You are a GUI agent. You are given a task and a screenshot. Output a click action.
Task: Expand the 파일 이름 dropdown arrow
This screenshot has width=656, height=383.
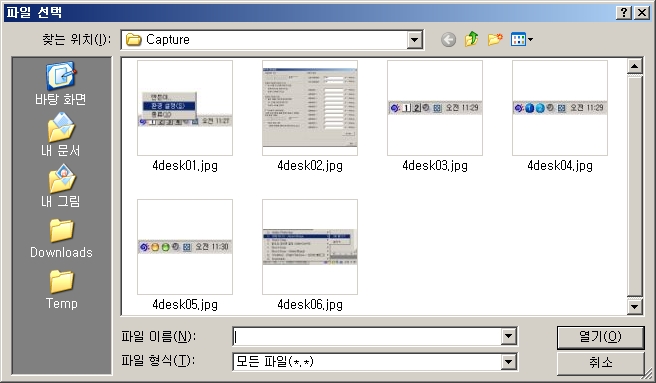(508, 336)
